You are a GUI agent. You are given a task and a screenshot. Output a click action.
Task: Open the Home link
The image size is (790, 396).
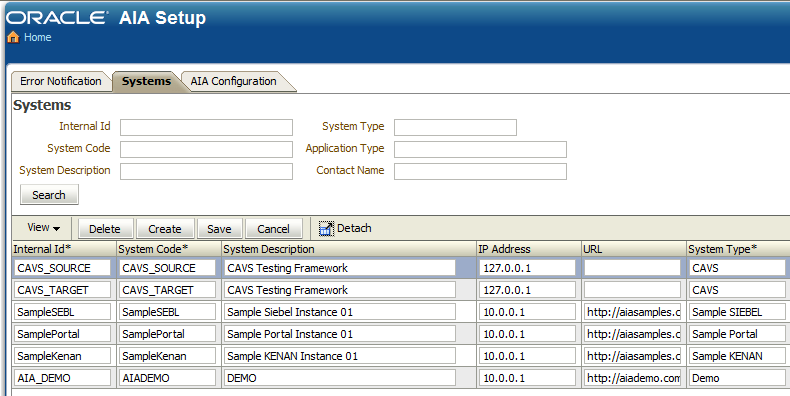(x=37, y=37)
